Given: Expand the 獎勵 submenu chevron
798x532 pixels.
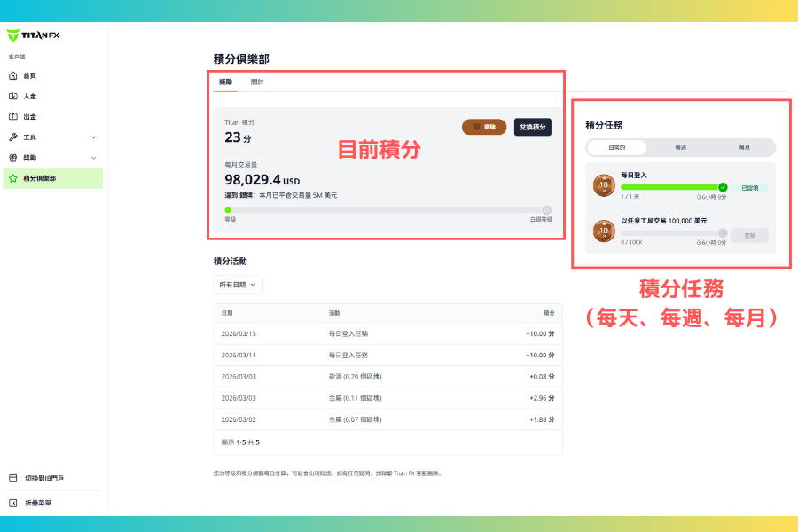Looking at the screenshot, I should point(93,158).
